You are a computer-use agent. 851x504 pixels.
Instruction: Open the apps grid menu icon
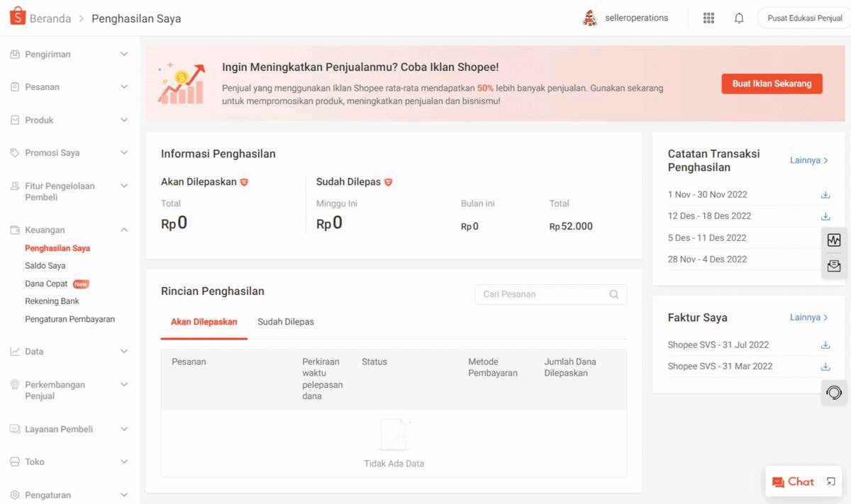(x=708, y=18)
